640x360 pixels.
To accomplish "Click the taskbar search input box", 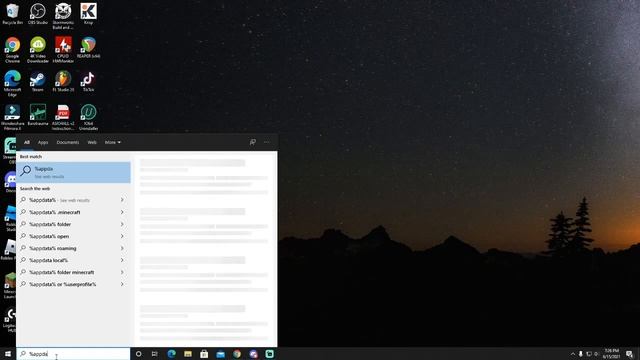I will coord(73,354).
